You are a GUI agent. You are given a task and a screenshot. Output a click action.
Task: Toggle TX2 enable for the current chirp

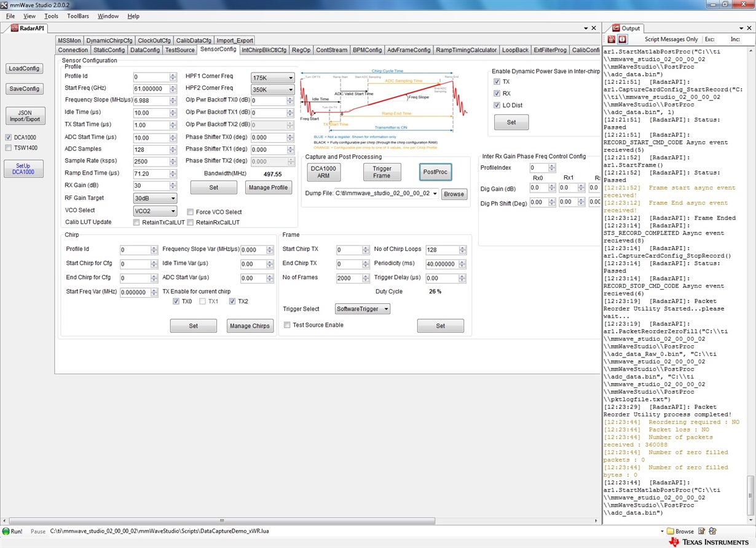[232, 301]
